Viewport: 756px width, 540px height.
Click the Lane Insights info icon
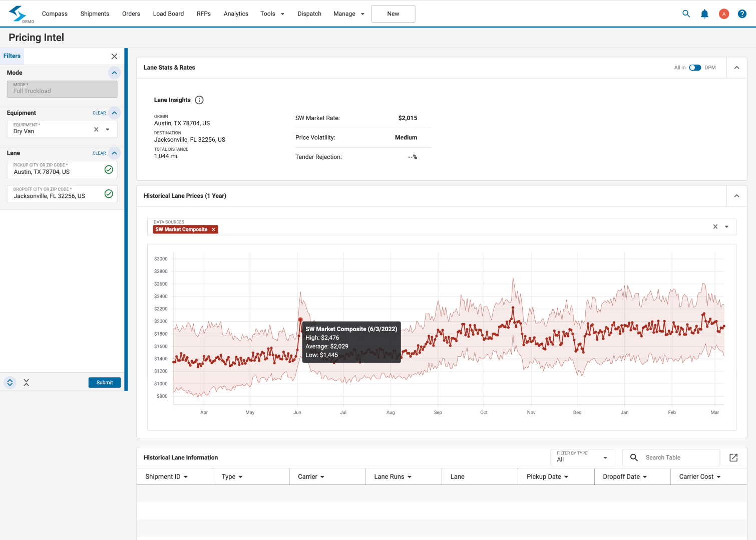click(x=199, y=100)
